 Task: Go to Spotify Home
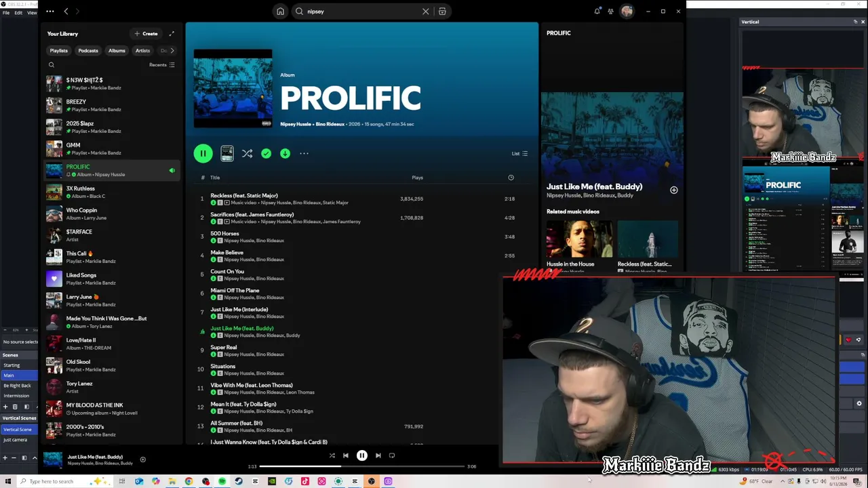(280, 12)
